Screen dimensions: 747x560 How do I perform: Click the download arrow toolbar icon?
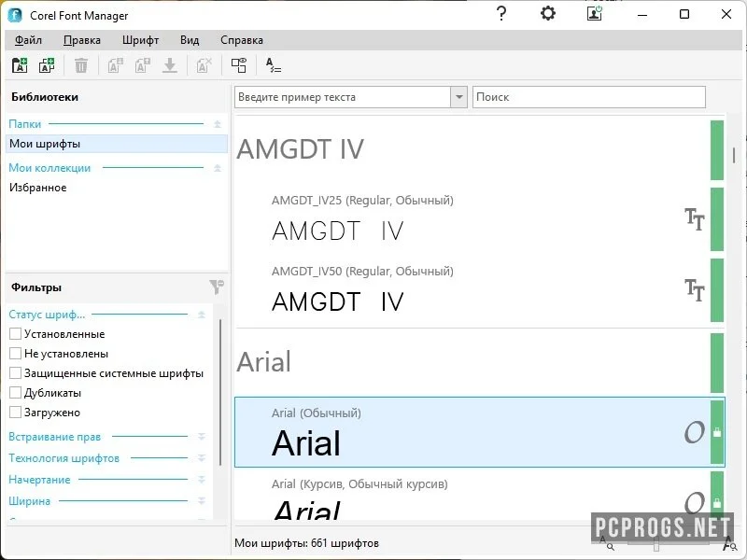point(170,65)
